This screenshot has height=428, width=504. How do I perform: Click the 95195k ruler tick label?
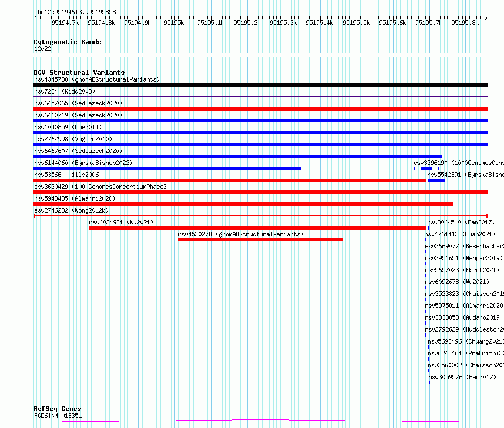pos(174,23)
